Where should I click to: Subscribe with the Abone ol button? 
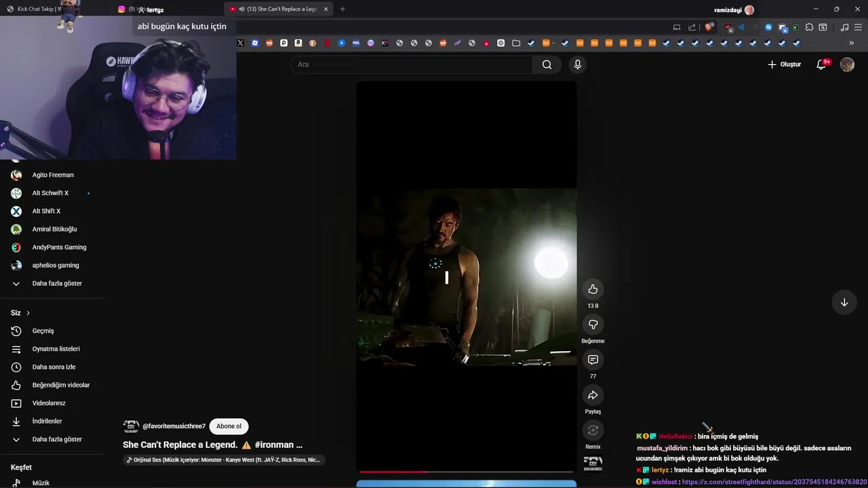[229, 426]
